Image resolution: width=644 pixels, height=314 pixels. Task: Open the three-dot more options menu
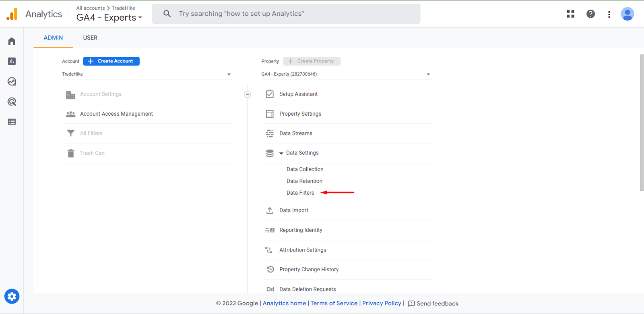click(x=609, y=15)
